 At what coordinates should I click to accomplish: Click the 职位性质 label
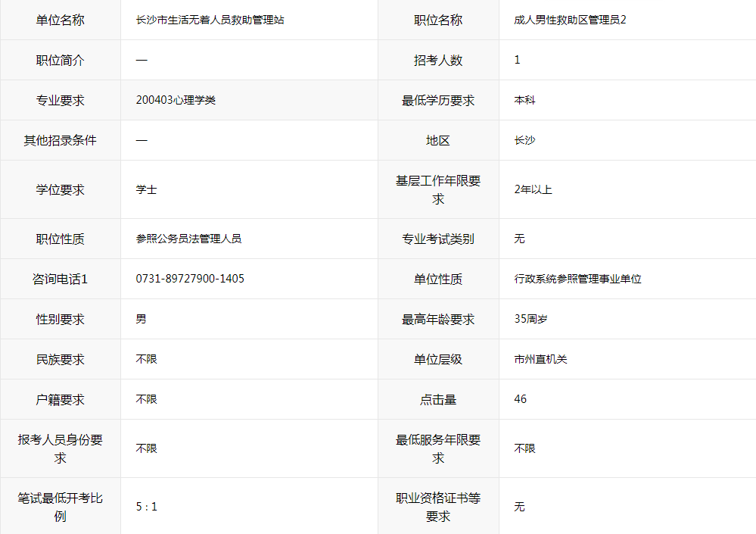click(x=61, y=239)
